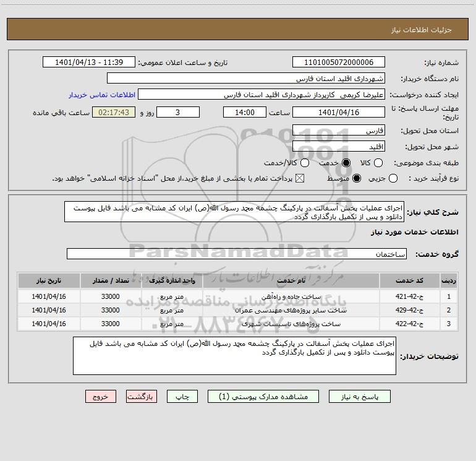Viewport: 476px width, 461px height.
Task: Click the request creator field علیرضا کریمی
Action: pos(261,94)
